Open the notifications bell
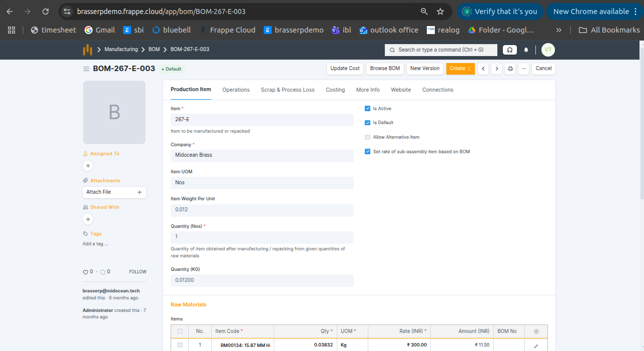 [526, 50]
